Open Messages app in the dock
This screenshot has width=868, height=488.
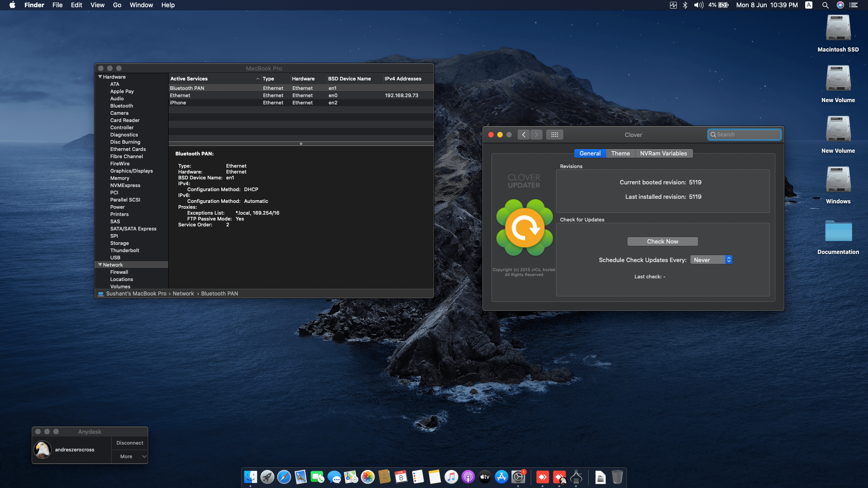334,477
